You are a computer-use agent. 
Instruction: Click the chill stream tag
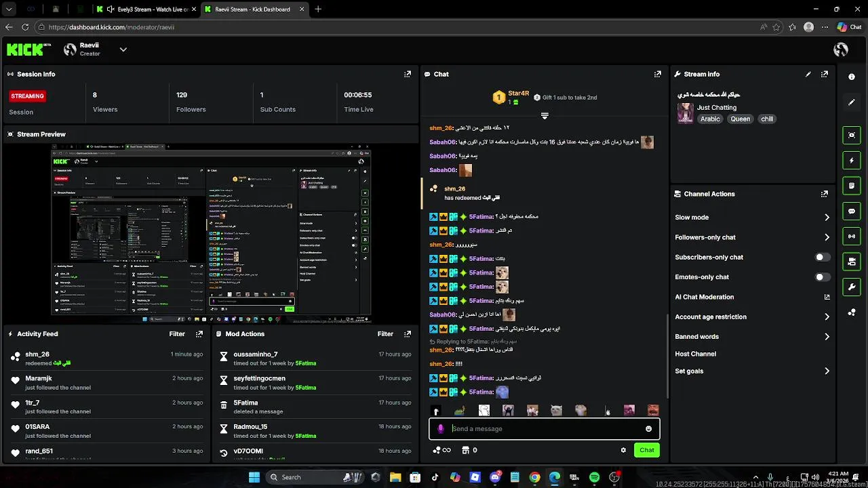click(767, 119)
